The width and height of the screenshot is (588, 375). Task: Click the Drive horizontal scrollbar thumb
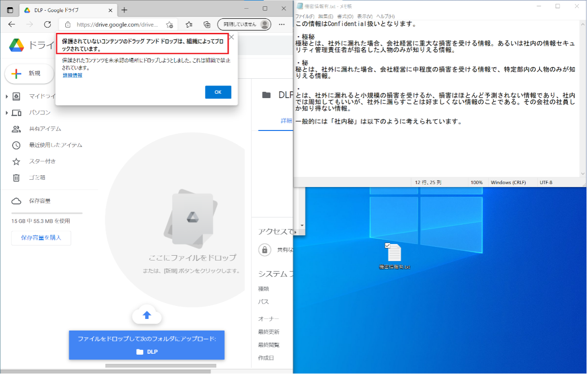161,366
